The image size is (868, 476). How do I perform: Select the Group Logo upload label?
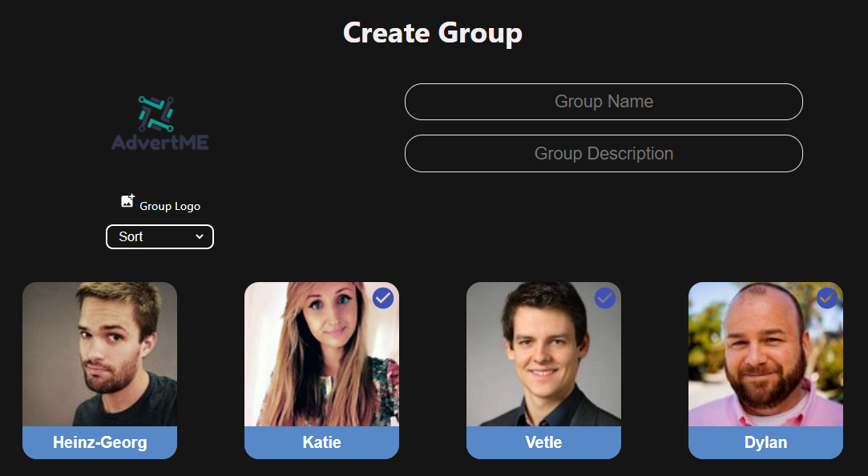point(170,206)
